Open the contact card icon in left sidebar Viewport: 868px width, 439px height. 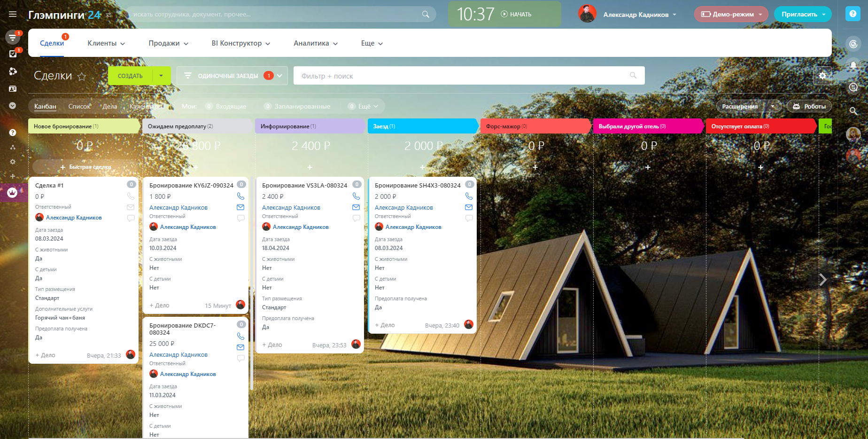13,88
